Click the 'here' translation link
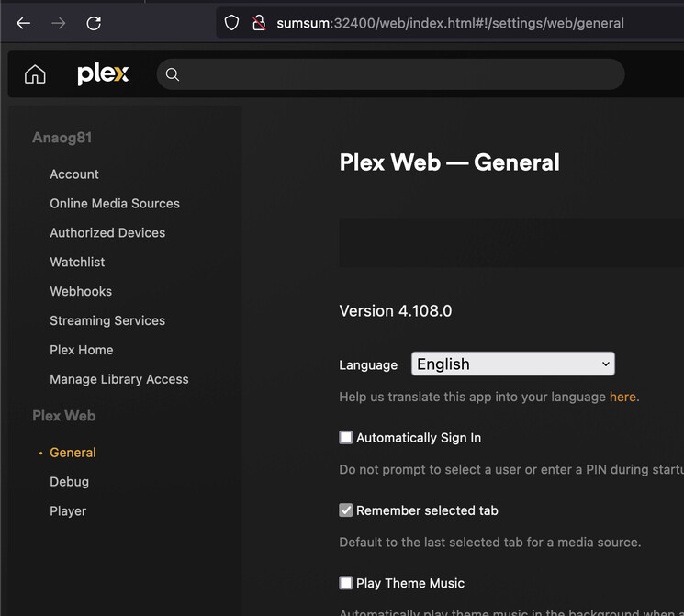684x616 pixels. pos(622,398)
